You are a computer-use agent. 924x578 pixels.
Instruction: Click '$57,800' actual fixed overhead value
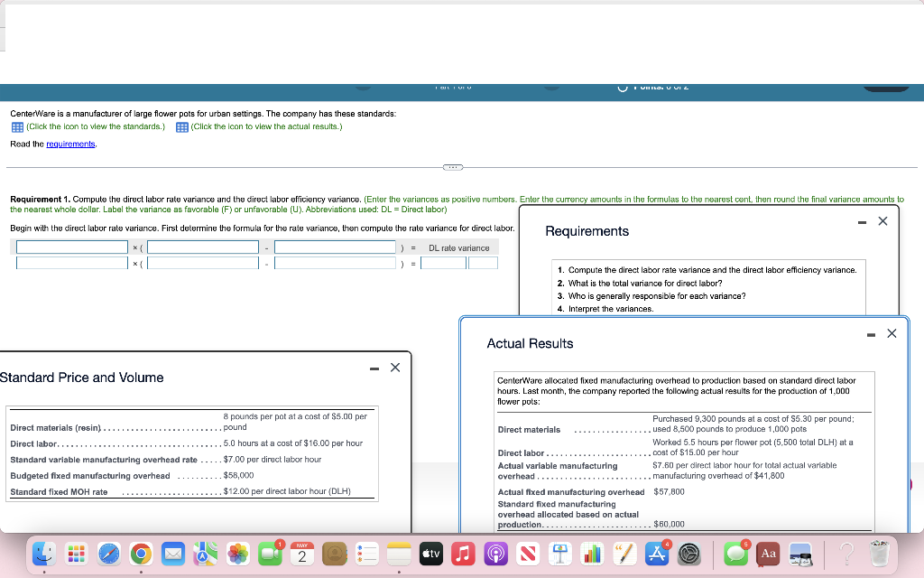click(x=669, y=492)
